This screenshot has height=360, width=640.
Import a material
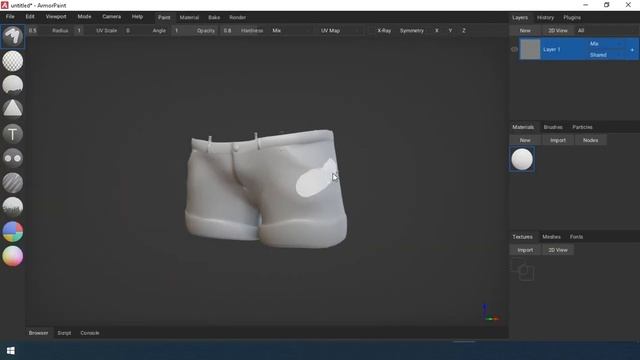558,140
